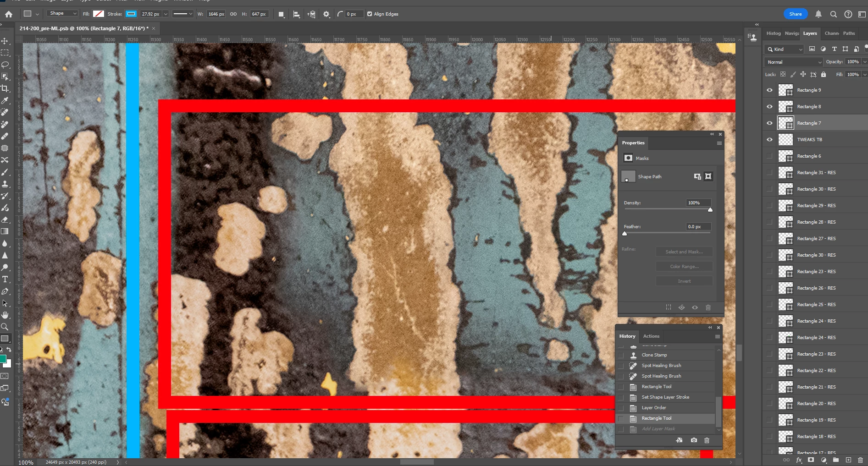The width and height of the screenshot is (868, 466).
Task: Add vector mask in Properties panel
Action: pyautogui.click(x=708, y=176)
